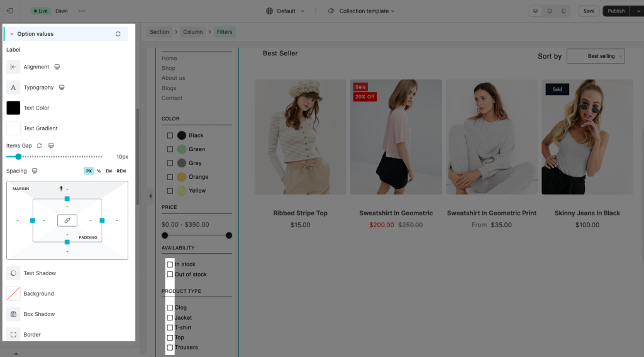Click the collection template tag icon
This screenshot has width=644, height=357.
[x=331, y=11]
